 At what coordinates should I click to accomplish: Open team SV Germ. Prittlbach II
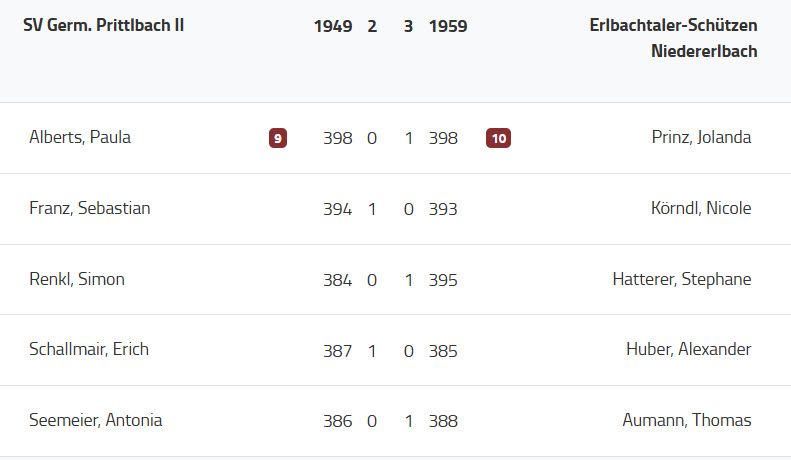pos(103,26)
